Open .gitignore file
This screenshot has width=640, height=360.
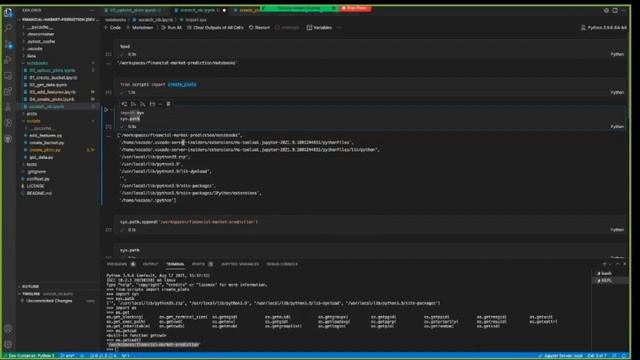(37, 172)
